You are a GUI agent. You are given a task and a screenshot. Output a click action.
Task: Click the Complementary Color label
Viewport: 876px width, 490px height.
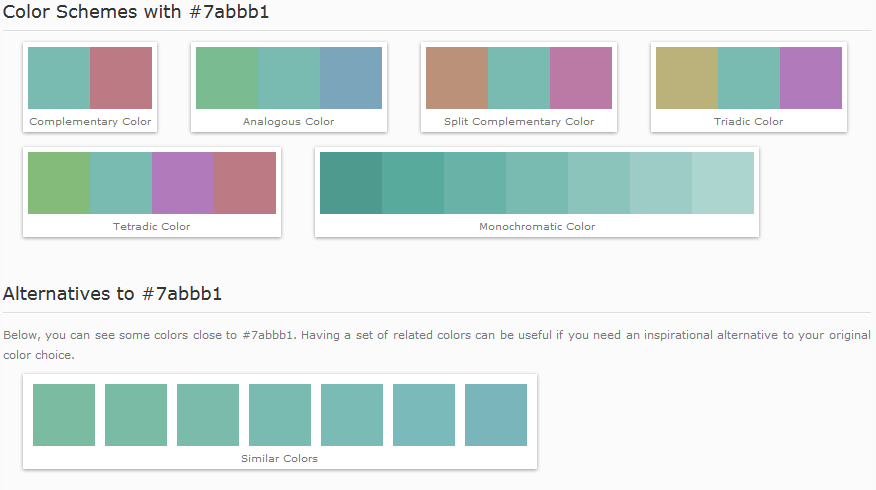tap(90, 122)
